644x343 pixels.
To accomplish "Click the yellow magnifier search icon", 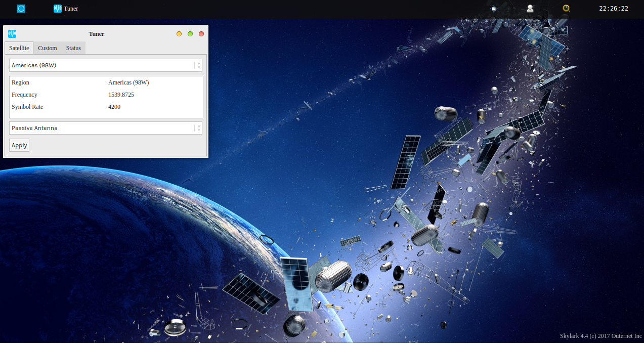I will (567, 9).
